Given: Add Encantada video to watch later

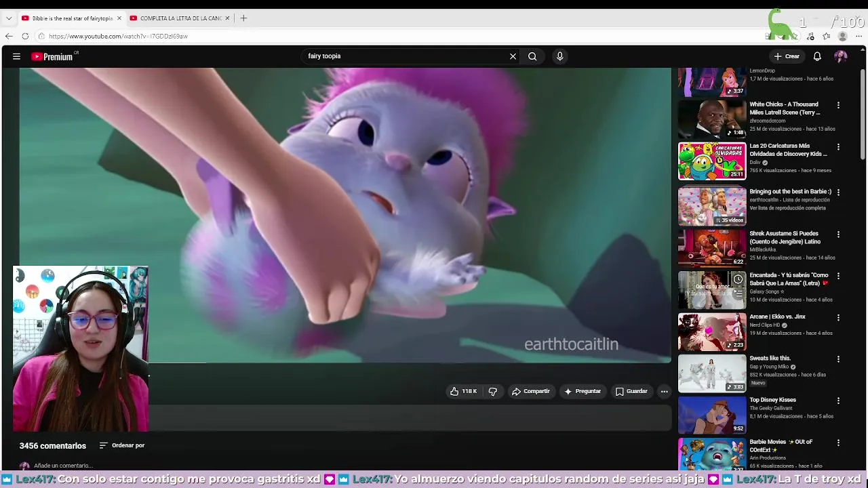Looking at the screenshot, I should [x=738, y=279].
